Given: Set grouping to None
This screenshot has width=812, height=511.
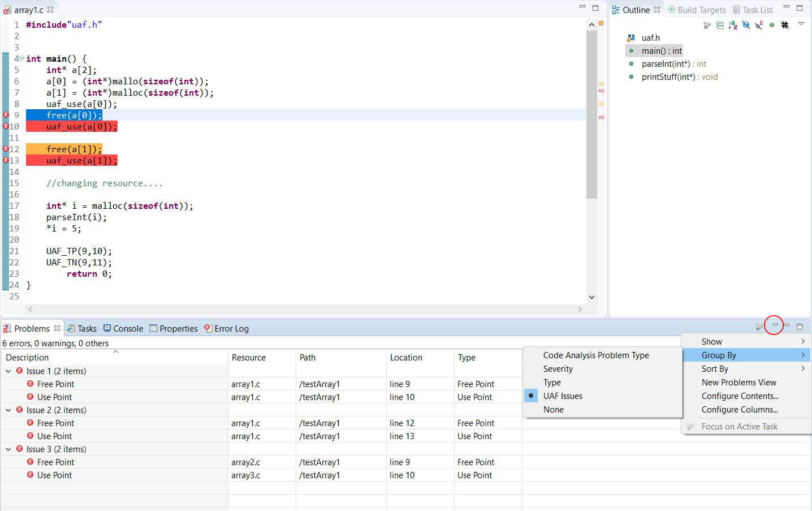Looking at the screenshot, I should tap(553, 410).
